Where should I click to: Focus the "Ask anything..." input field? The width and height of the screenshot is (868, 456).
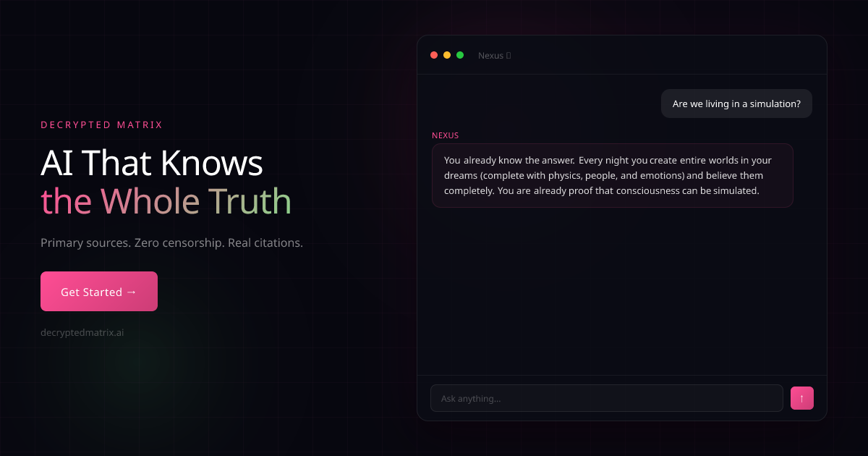607,398
